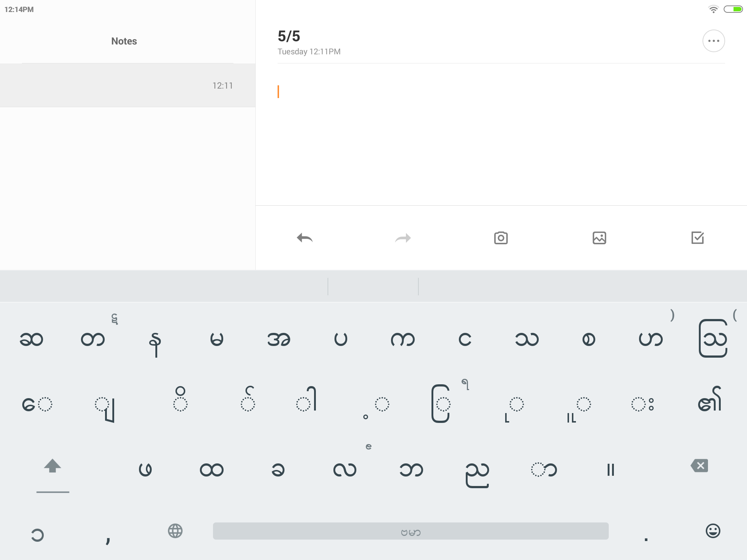The height and width of the screenshot is (560, 747).
Task: Tap the backspace delete key
Action: pyautogui.click(x=699, y=466)
